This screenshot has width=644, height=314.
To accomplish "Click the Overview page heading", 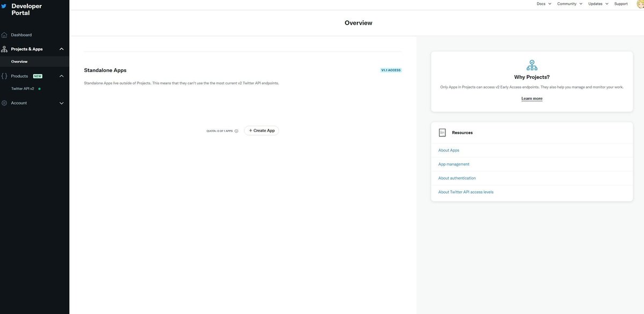I will pos(358,23).
